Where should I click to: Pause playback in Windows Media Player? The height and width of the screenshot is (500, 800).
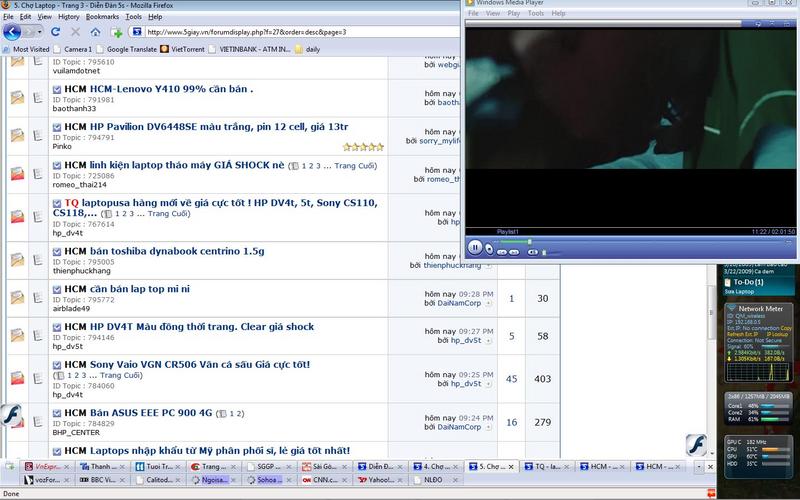[x=475, y=246]
